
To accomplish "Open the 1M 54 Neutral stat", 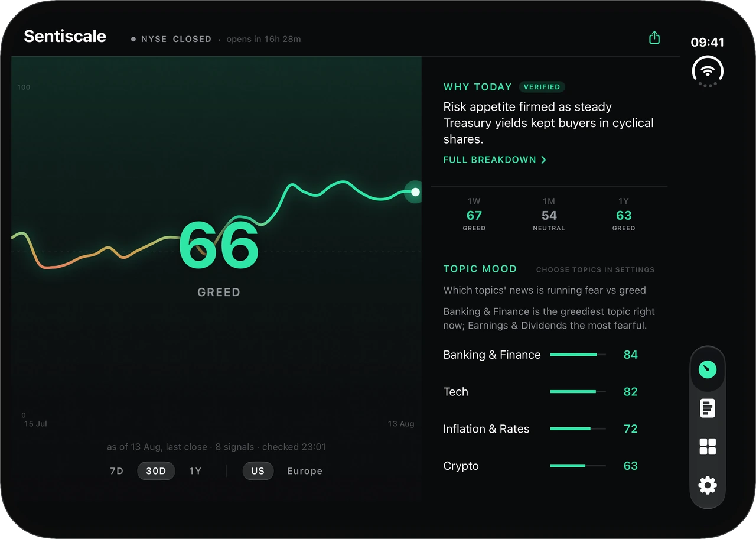I will click(x=549, y=214).
